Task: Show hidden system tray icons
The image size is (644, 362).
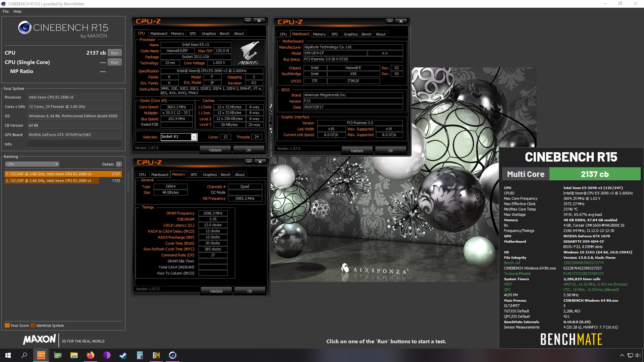Action: (622, 355)
